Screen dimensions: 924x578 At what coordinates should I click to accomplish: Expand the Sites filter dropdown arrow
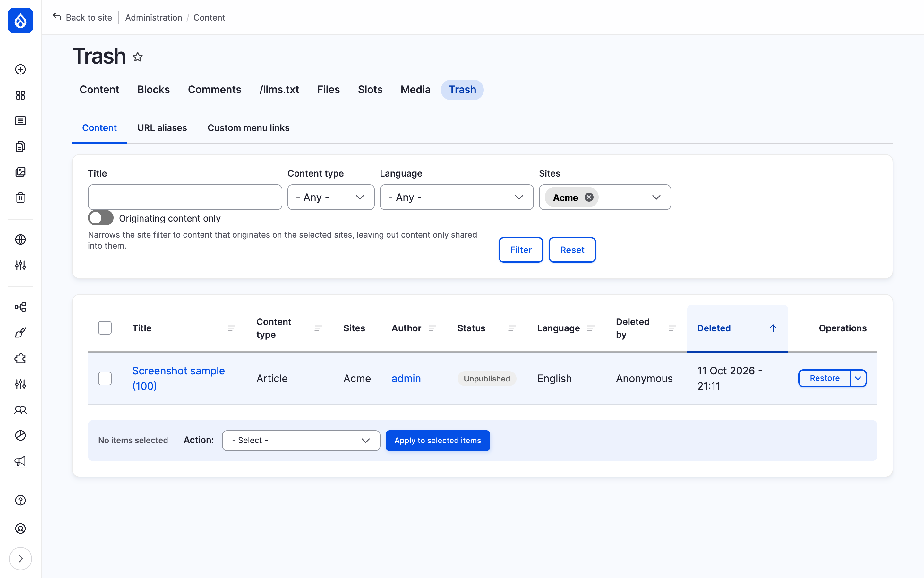pos(656,197)
